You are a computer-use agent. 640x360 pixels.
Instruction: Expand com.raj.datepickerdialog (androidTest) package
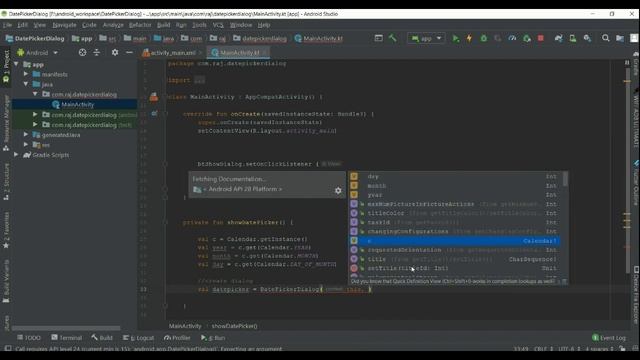[36, 115]
